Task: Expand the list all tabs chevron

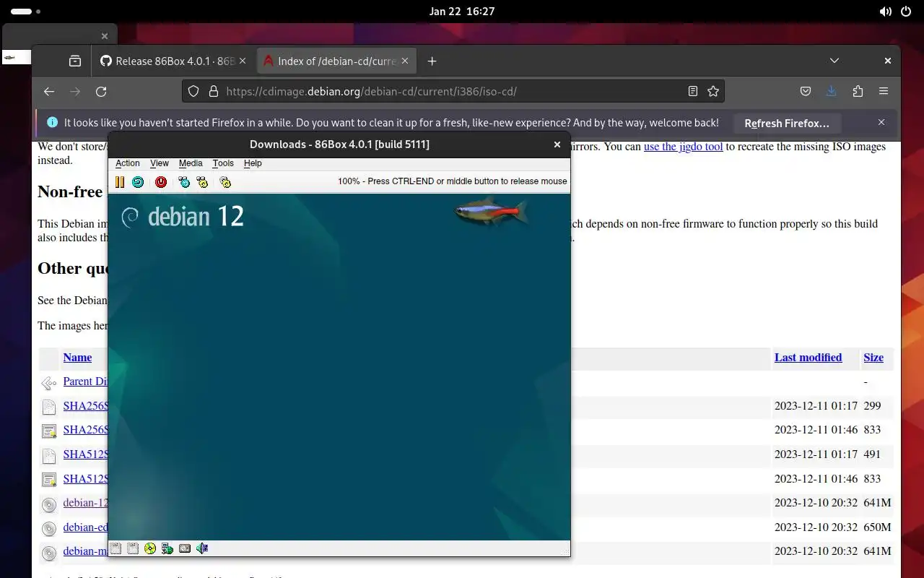Action: [834, 61]
